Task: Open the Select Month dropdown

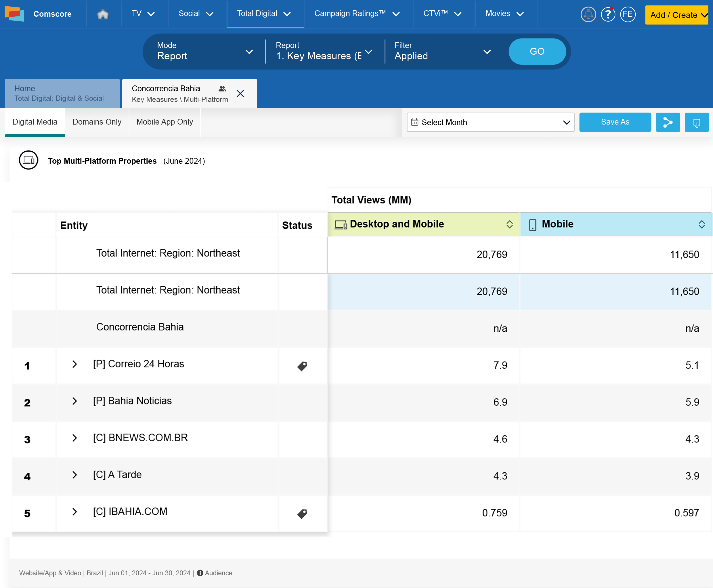Action: click(x=491, y=122)
